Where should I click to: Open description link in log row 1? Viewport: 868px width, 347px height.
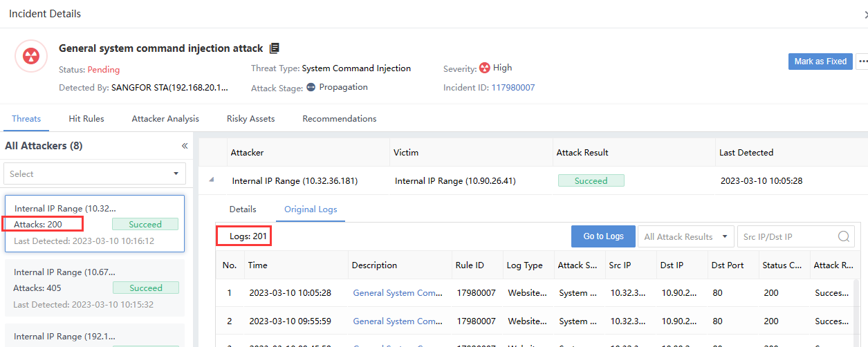point(397,293)
